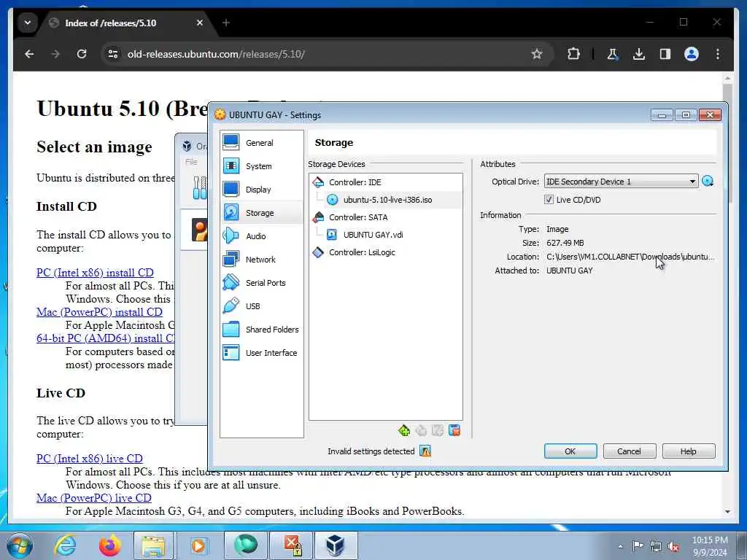The height and width of the screenshot is (560, 747).
Task: Open the Network settings category
Action: [261, 259]
